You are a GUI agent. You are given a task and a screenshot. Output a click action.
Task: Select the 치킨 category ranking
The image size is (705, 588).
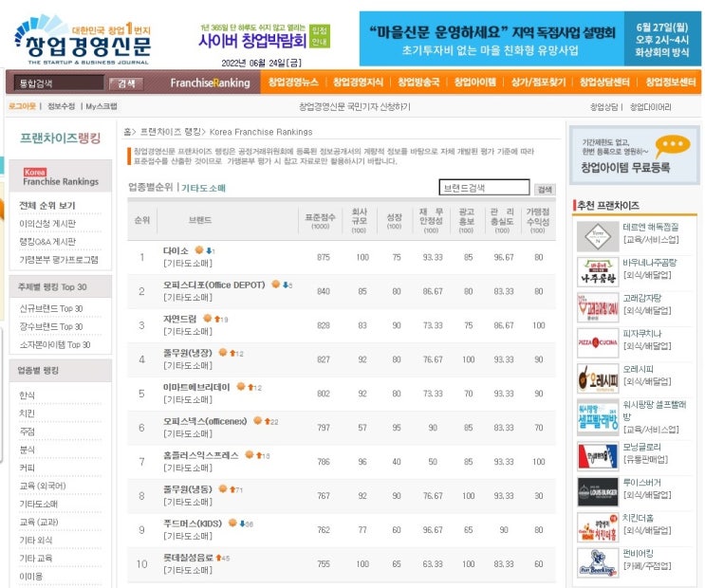27,413
